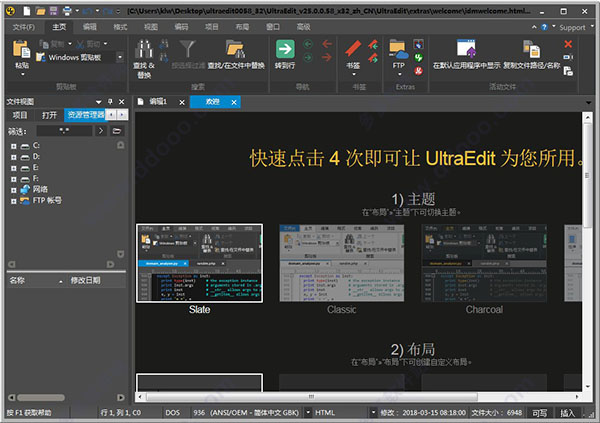Click the 可写 writable status toggle

(x=540, y=413)
